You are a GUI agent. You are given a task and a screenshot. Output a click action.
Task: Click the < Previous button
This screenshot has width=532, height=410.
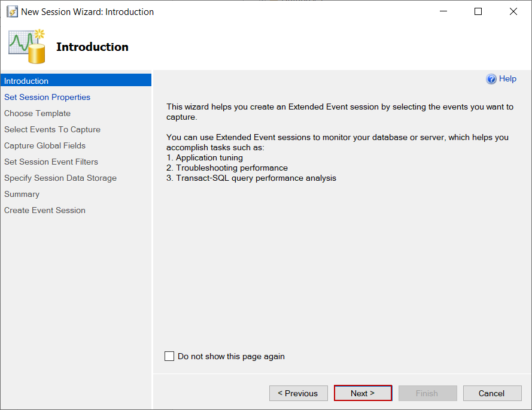[299, 393]
